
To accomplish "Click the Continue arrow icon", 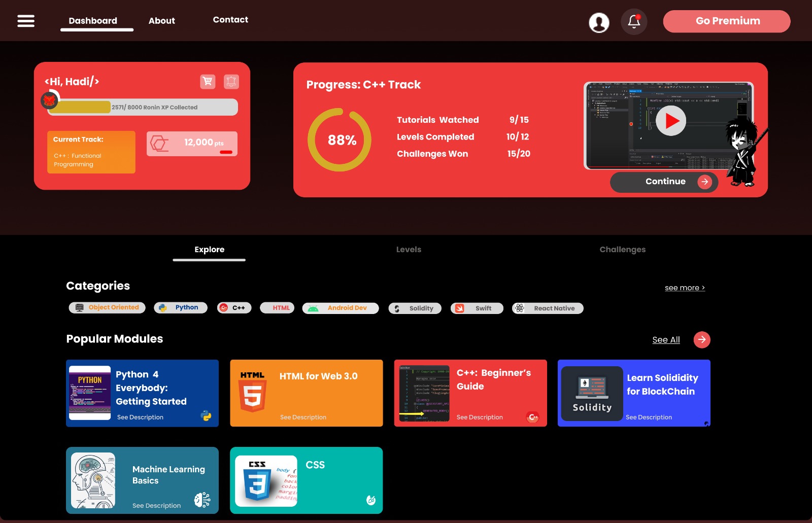I will pos(704,182).
